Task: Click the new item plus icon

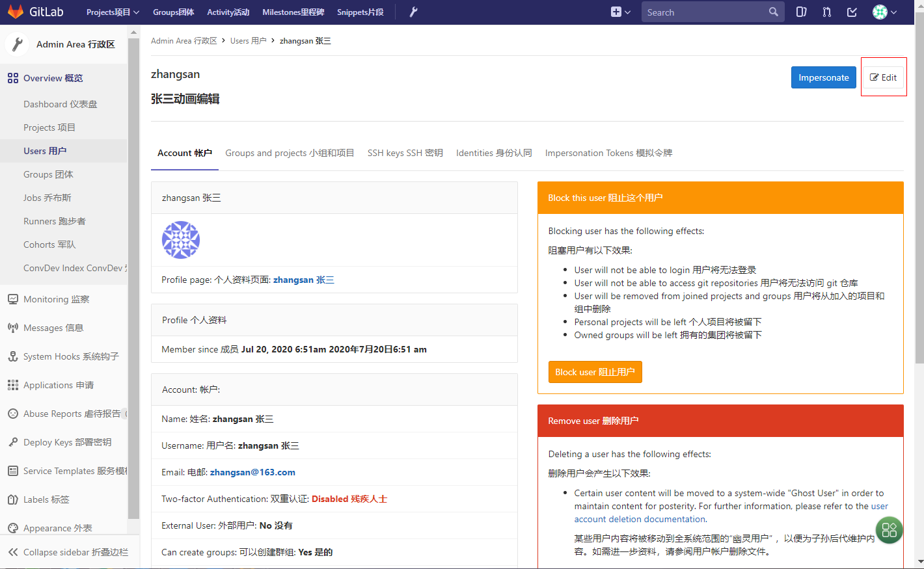Action: (x=616, y=12)
